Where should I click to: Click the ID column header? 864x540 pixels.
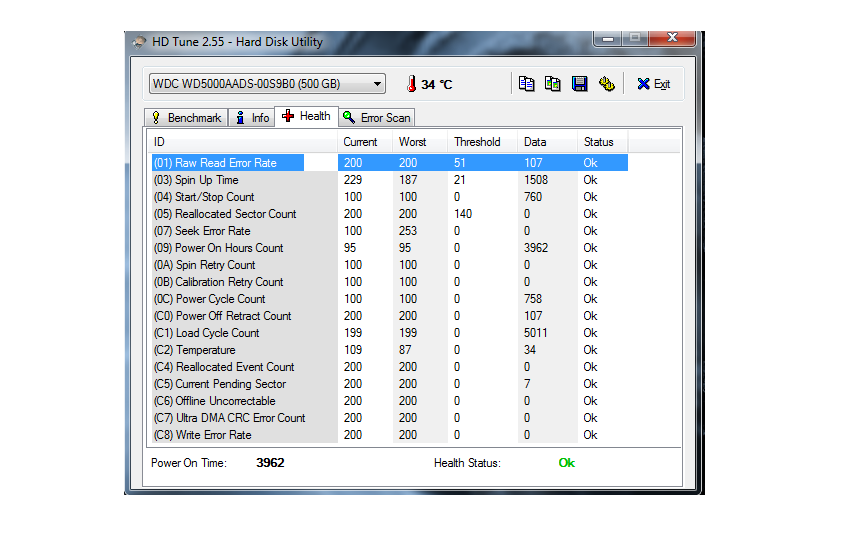242,142
